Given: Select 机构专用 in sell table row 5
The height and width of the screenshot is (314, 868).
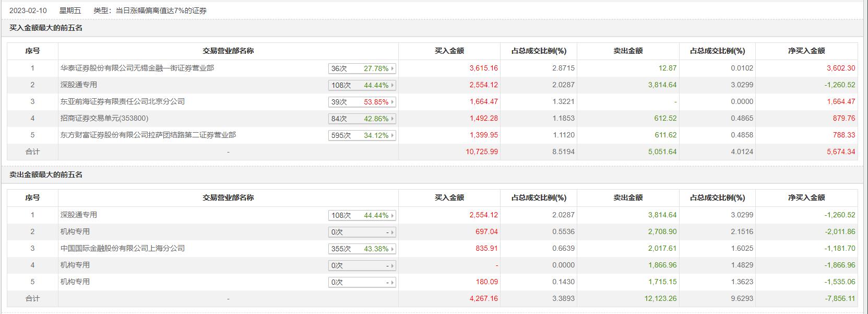Looking at the screenshot, I should pos(75,282).
